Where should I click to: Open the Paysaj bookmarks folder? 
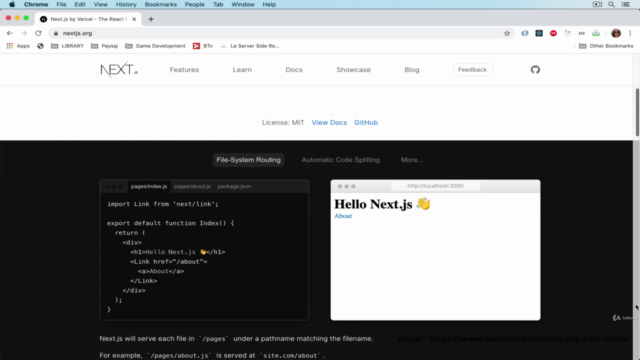point(104,46)
